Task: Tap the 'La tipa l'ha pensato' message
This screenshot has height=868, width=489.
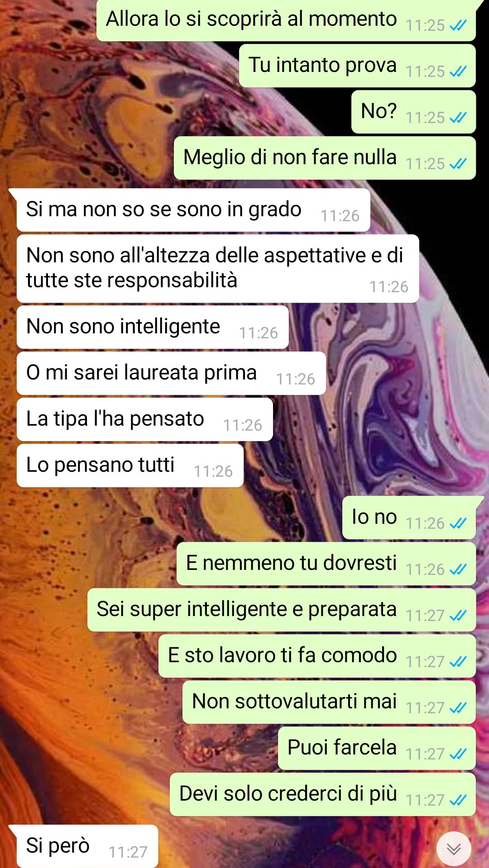Action: [x=145, y=419]
